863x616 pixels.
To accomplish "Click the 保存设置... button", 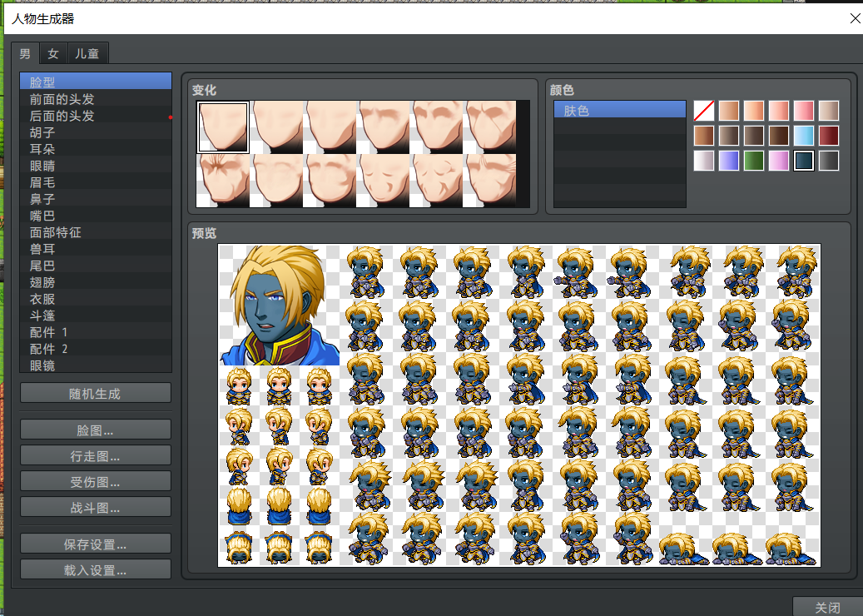I will click(95, 544).
